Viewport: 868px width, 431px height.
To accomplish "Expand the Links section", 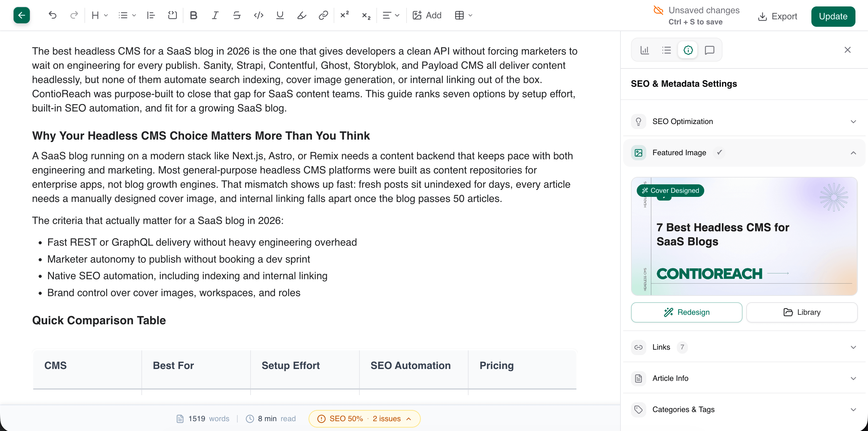I will (744, 347).
